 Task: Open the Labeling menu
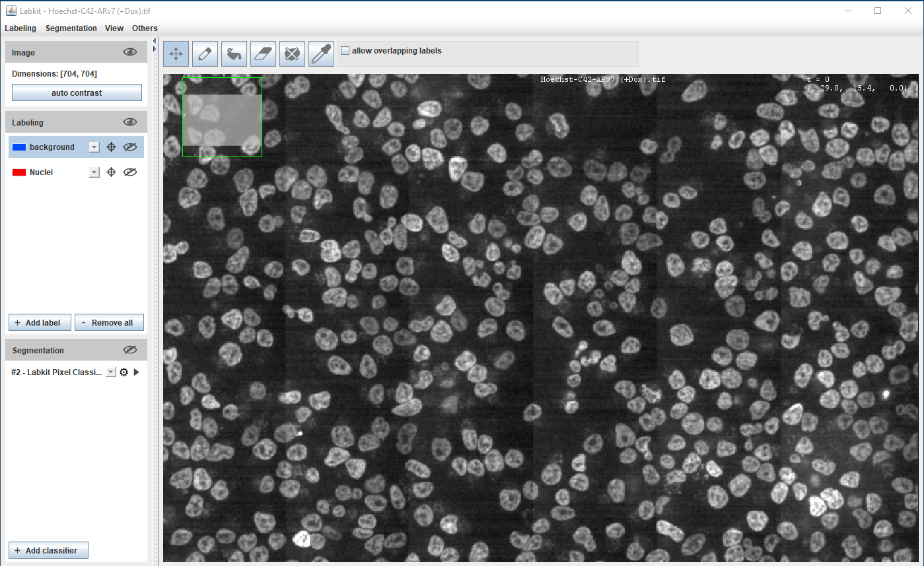20,28
